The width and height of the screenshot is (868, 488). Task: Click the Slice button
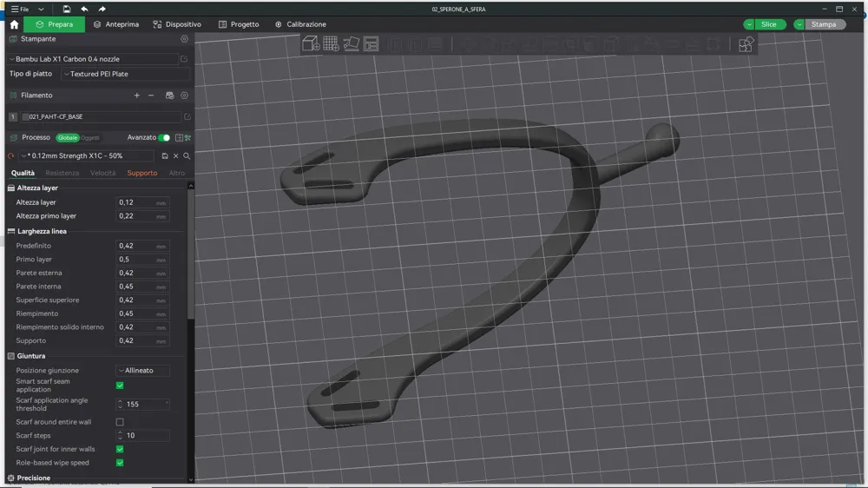coord(769,24)
